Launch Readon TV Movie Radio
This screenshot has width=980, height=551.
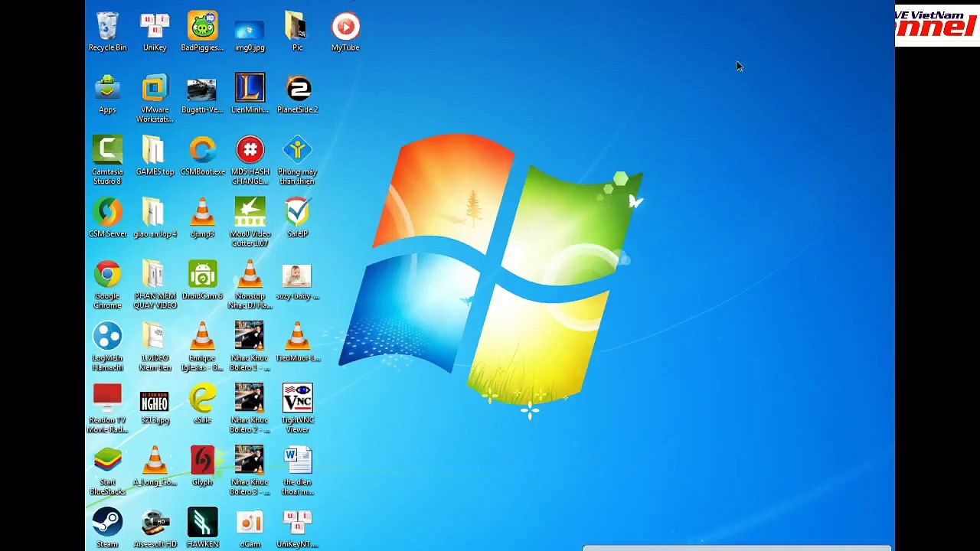pyautogui.click(x=107, y=408)
